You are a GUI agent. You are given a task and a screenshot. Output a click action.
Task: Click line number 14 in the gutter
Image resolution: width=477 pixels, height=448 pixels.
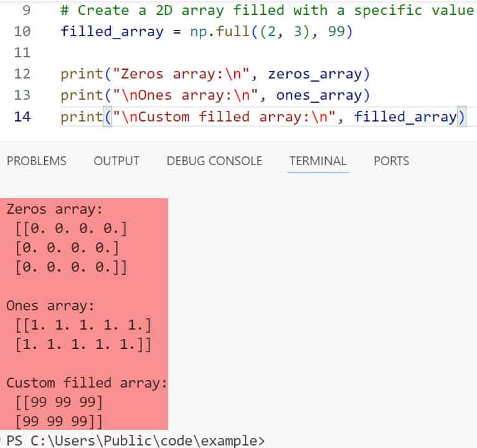22,117
